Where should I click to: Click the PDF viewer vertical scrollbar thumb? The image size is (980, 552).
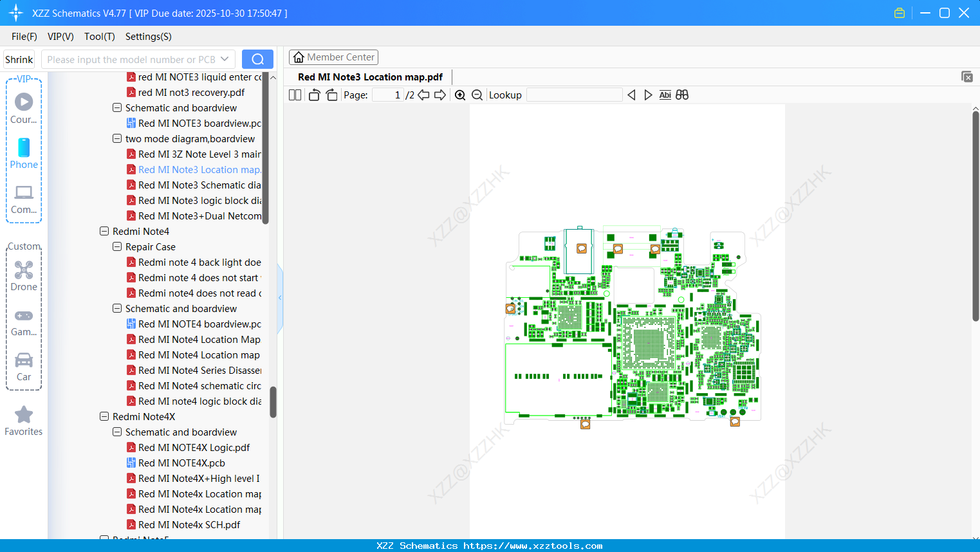[975, 216]
